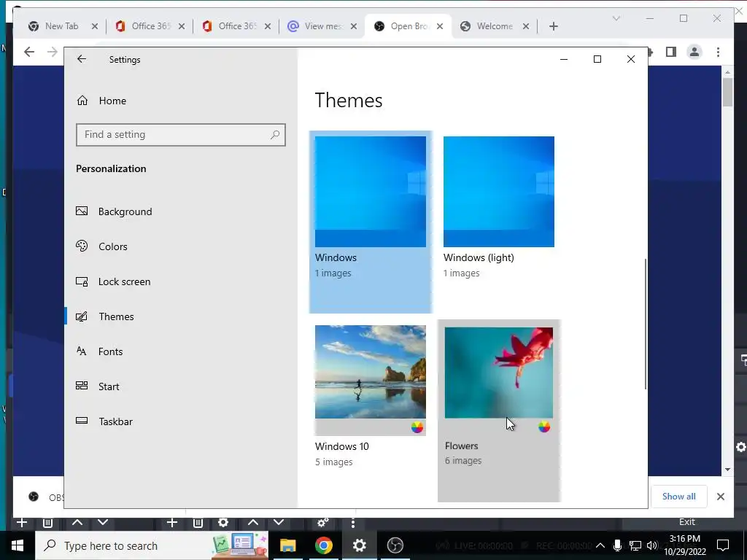Show hidden tray icons chevron
This screenshot has width=747, height=560.
(x=600, y=545)
